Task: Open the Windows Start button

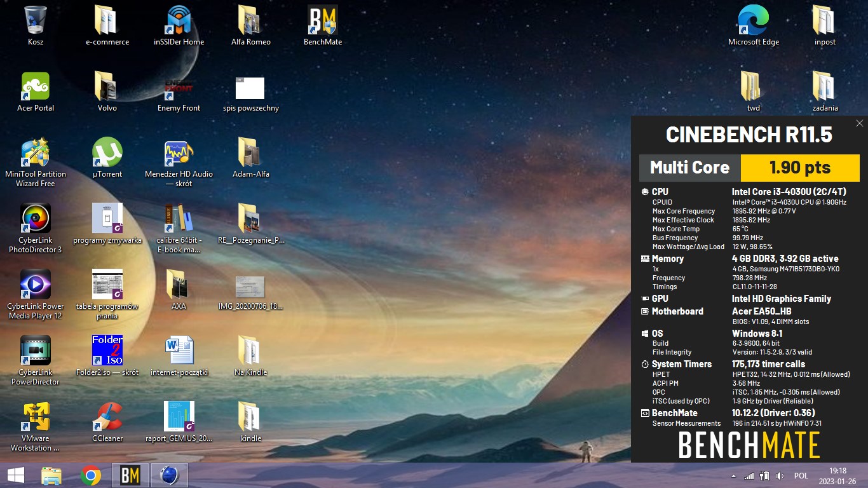Action: click(x=16, y=475)
